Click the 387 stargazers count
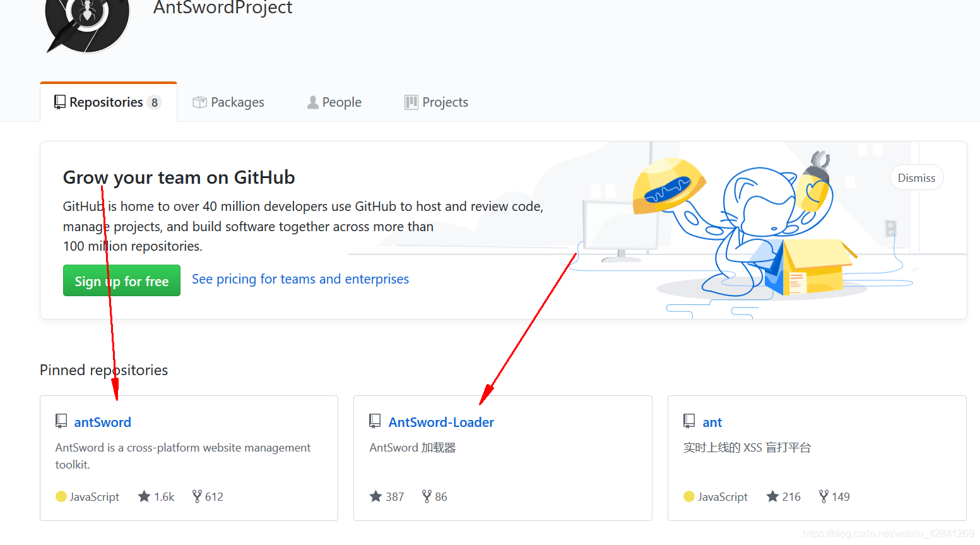980x545 pixels. 395,497
